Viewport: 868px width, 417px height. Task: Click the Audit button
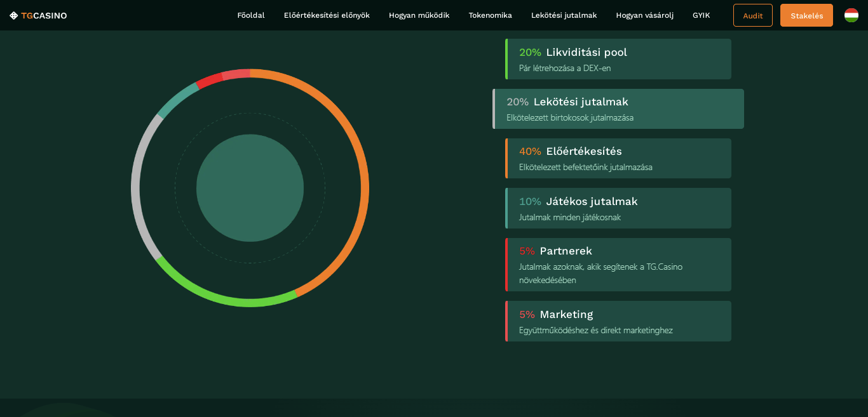753,15
